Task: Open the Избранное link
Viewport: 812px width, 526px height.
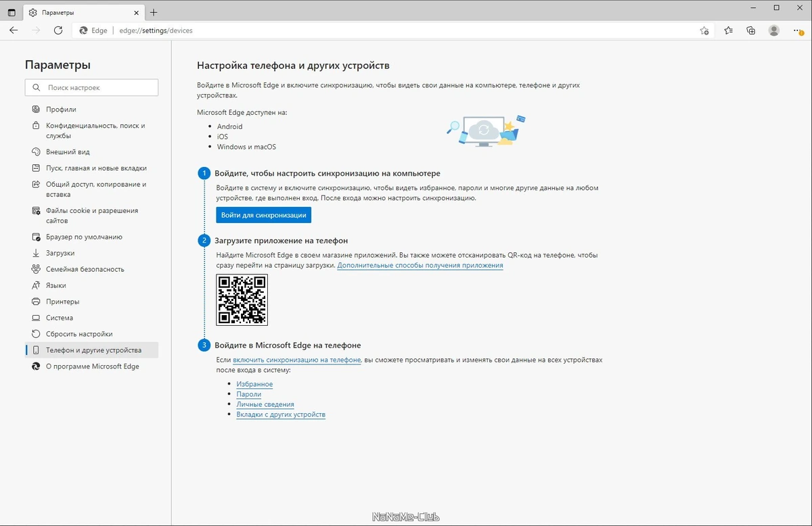Action: click(x=254, y=384)
